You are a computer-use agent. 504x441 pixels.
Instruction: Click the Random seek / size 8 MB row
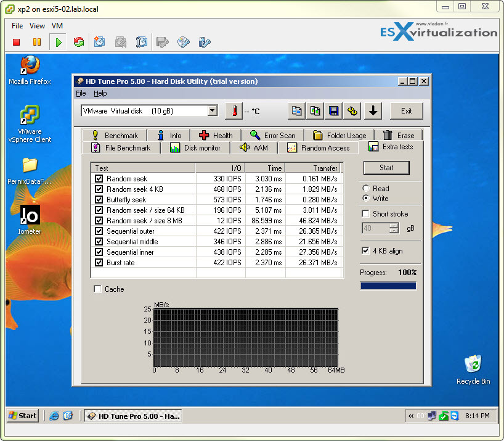click(x=217, y=221)
